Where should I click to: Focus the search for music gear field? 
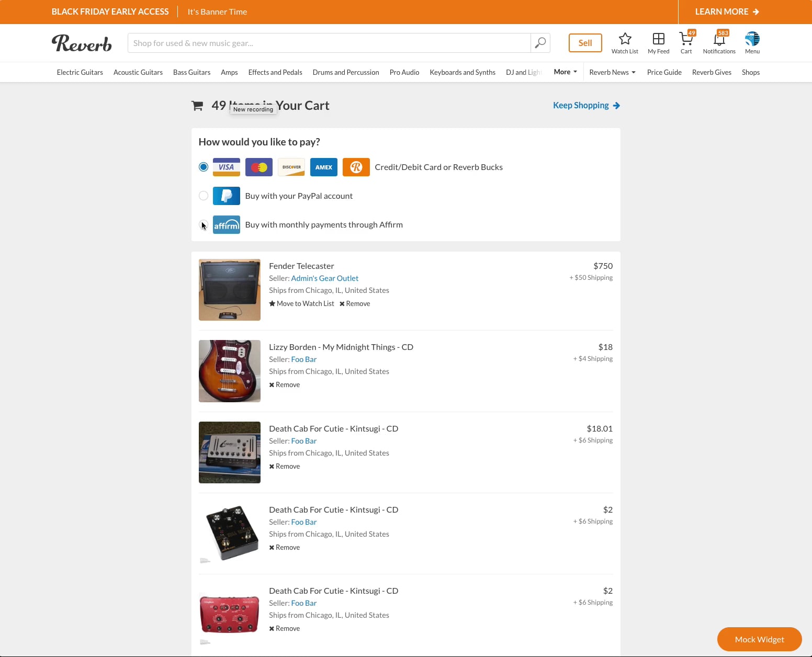(329, 43)
